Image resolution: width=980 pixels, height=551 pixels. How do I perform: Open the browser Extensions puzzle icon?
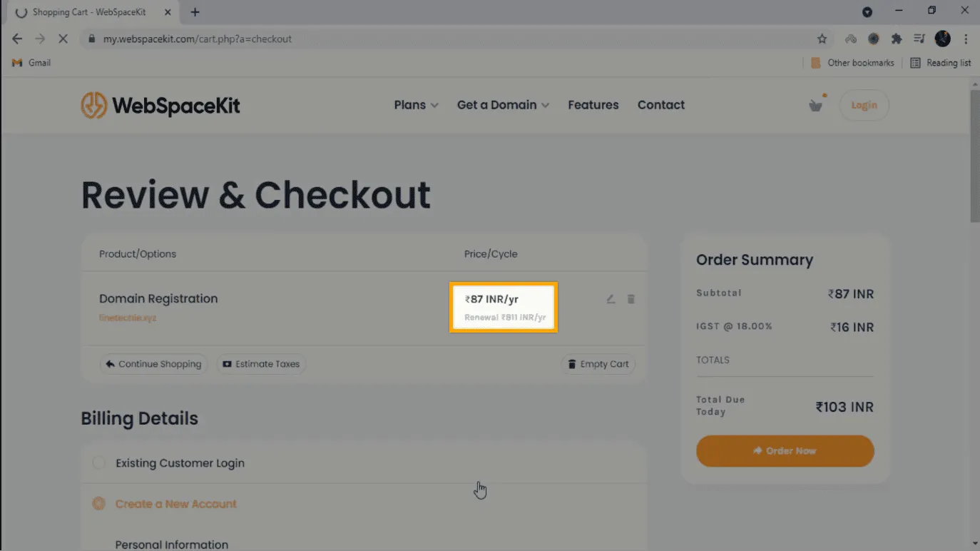click(x=897, y=39)
